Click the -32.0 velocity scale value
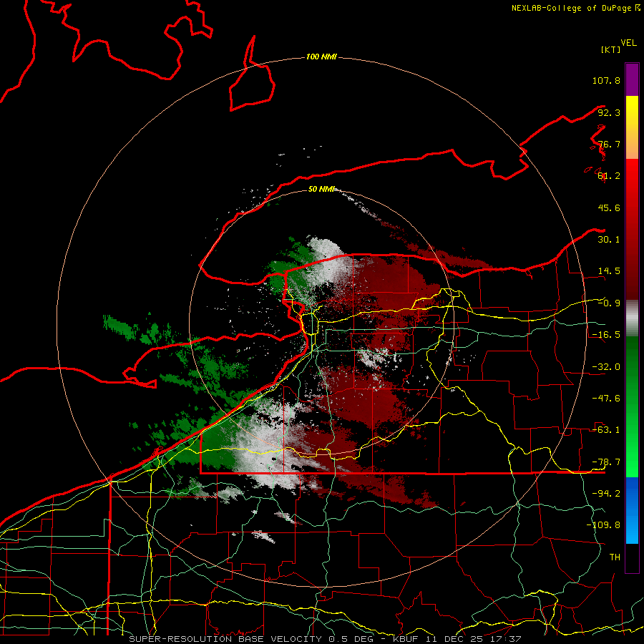The height and width of the screenshot is (644, 644). [606, 367]
